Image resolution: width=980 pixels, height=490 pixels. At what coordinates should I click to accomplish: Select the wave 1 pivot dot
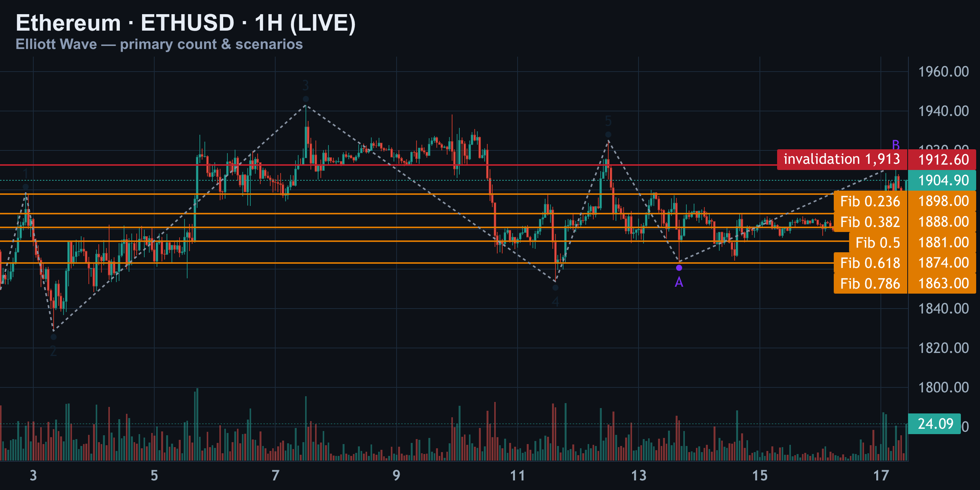(x=26, y=187)
